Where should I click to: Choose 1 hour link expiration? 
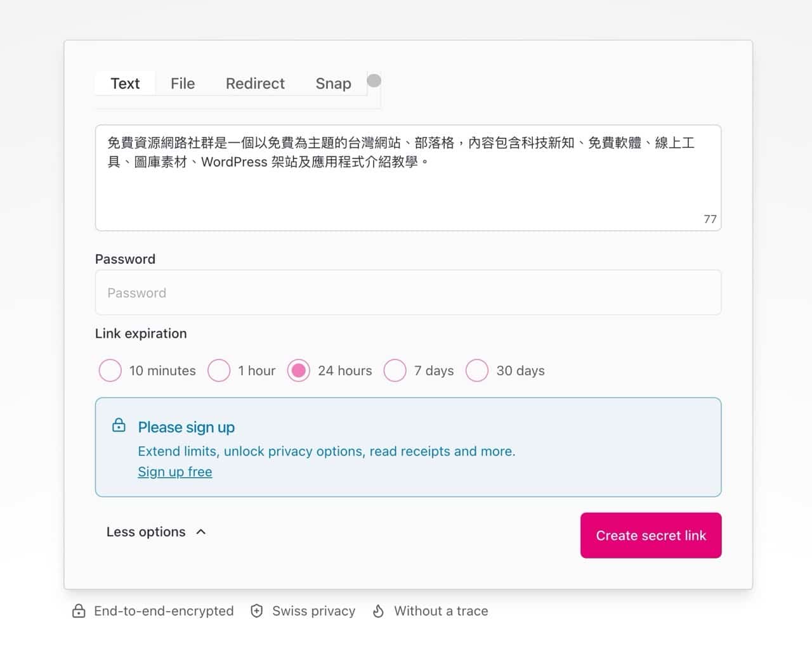pyautogui.click(x=219, y=371)
